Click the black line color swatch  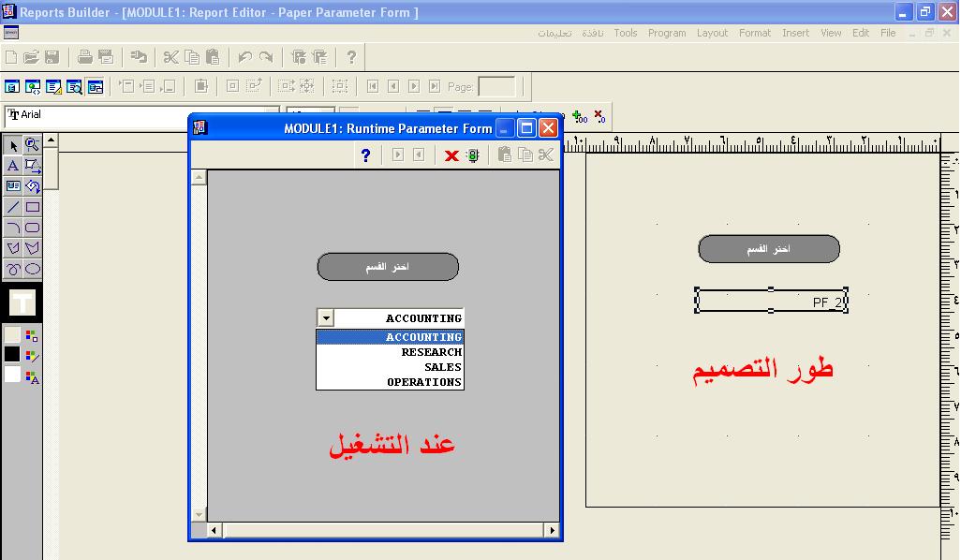(x=12, y=354)
